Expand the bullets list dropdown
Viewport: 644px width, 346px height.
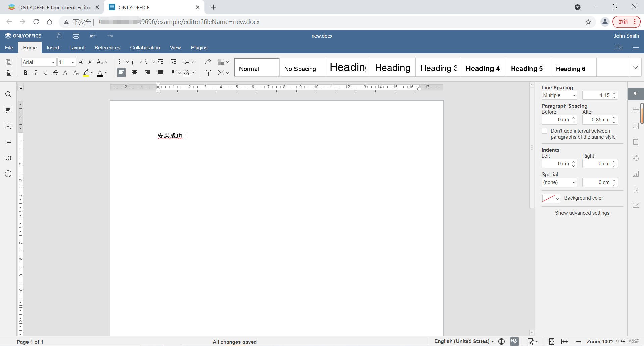pos(127,62)
